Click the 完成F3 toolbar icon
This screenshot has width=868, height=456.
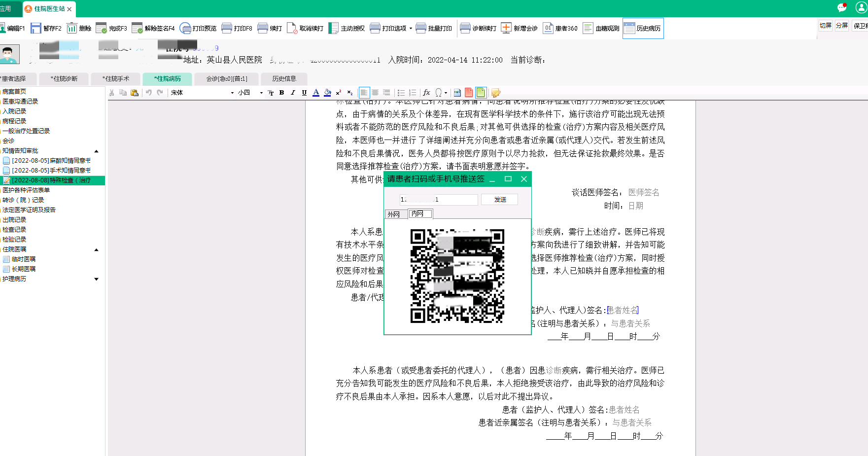pos(101,28)
